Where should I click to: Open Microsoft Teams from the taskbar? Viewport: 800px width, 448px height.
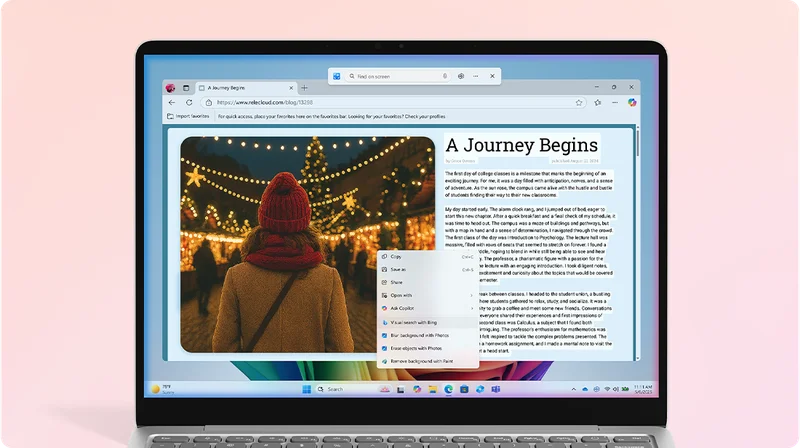tap(495, 389)
